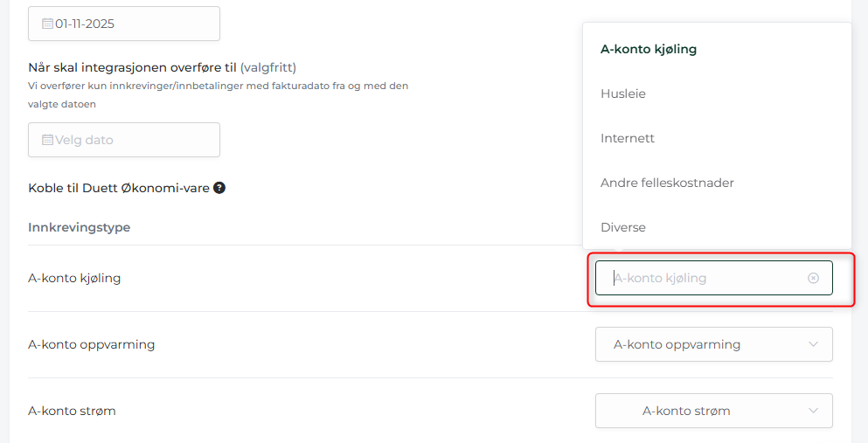868x443 pixels.
Task: Expand the A-konto strøm dropdown chevron
Action: (x=813, y=411)
